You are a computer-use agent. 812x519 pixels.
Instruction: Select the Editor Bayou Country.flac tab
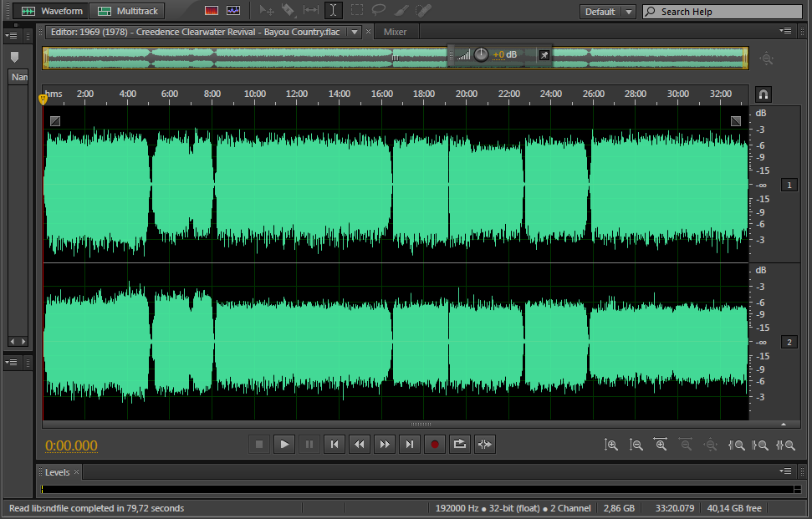[195, 32]
